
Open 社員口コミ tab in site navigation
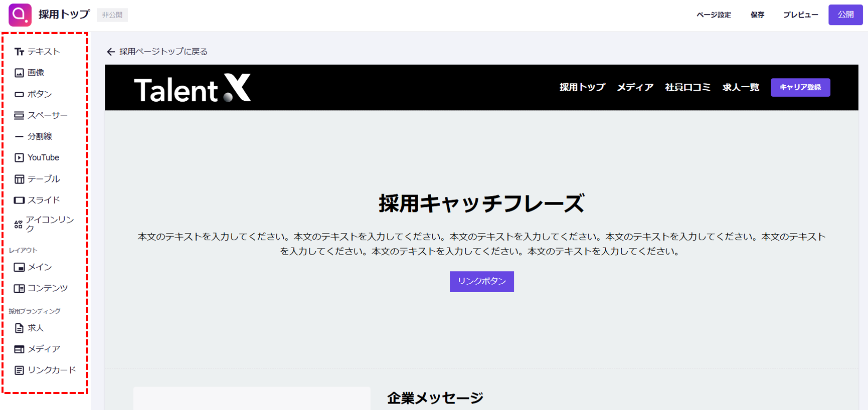tap(687, 87)
